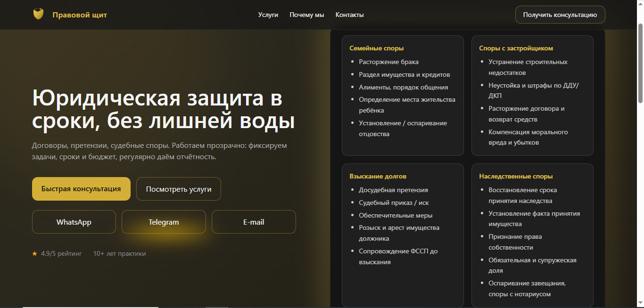
Task: Click the 4.9/5 рейтинг text
Action: [61, 253]
